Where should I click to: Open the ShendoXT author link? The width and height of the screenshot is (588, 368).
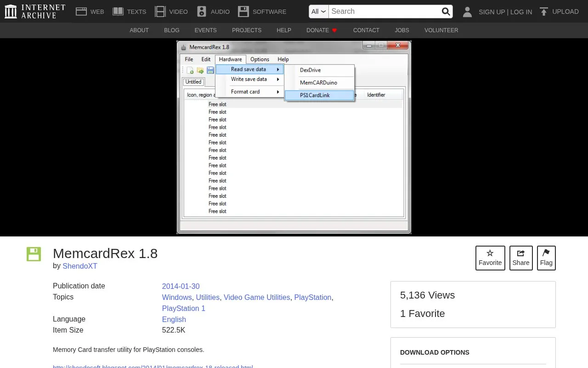(80, 266)
